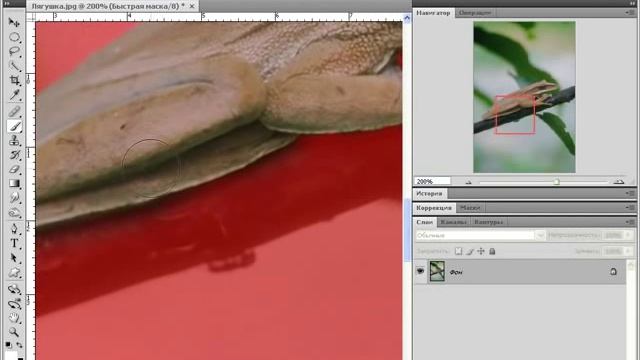Screen dimensions: 640x360
Task: Select the 3D Orbit camera tool
Action: tap(14, 304)
